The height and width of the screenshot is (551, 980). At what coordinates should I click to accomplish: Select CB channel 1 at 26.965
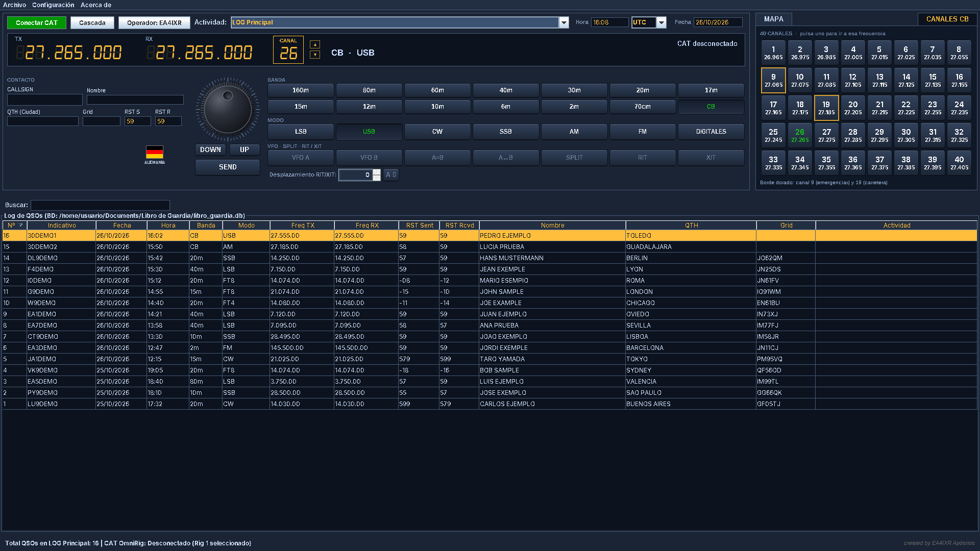(773, 53)
